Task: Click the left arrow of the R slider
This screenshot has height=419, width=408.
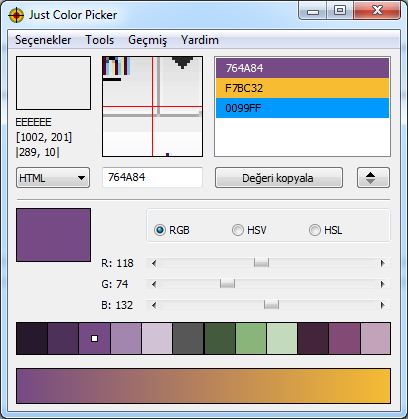Action: [x=154, y=263]
